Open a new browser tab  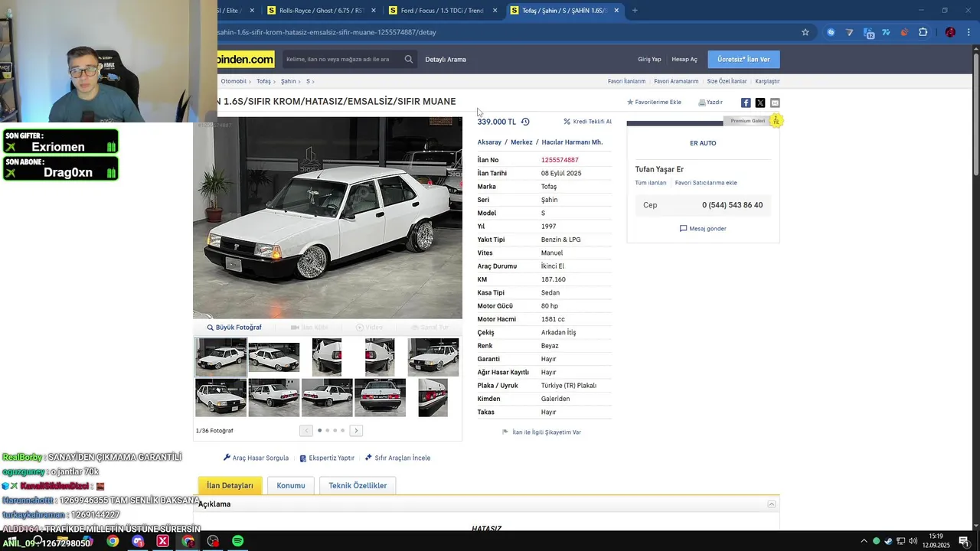(635, 11)
